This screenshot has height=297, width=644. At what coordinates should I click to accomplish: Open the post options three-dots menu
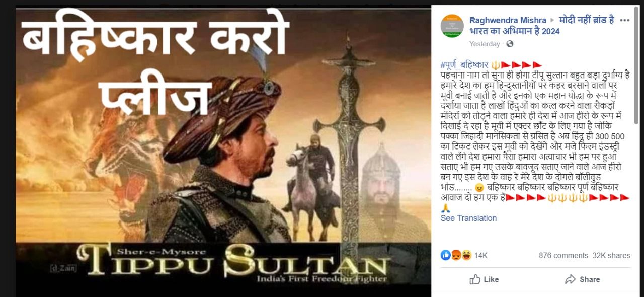625,21
